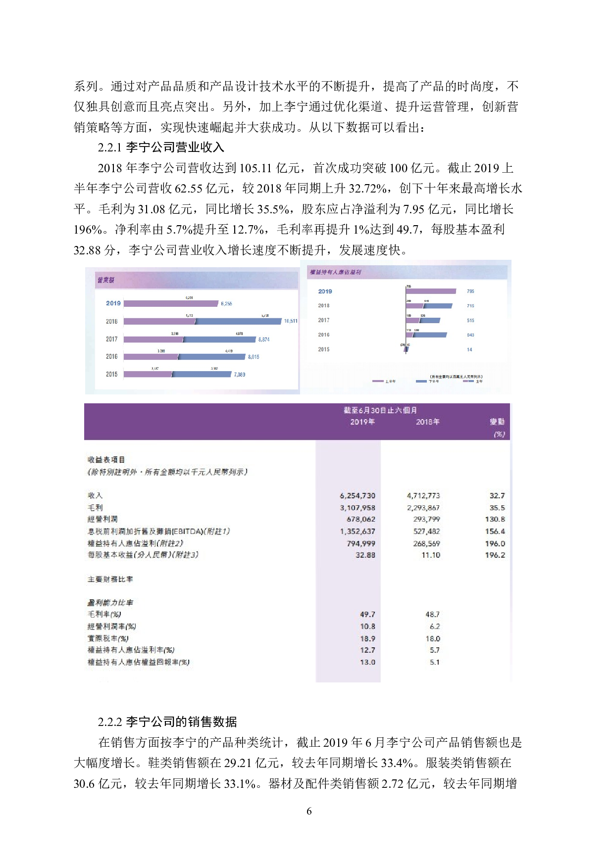The image size is (614, 868).
Task: Click the "營業額" chart title
Action: [105, 280]
